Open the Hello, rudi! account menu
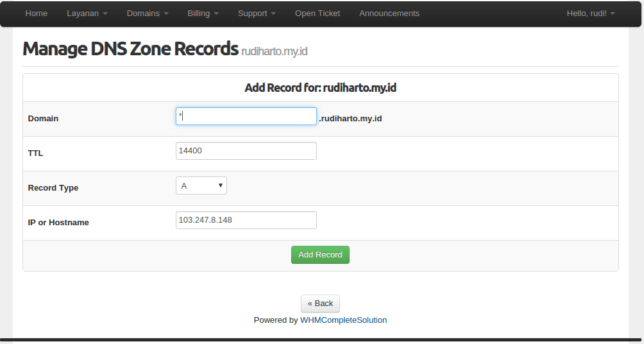Screen dimensions: 644x344 click(x=591, y=13)
